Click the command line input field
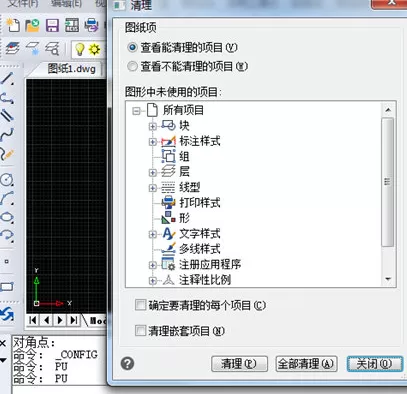Screen dimensions: 407x394 click(x=59, y=390)
